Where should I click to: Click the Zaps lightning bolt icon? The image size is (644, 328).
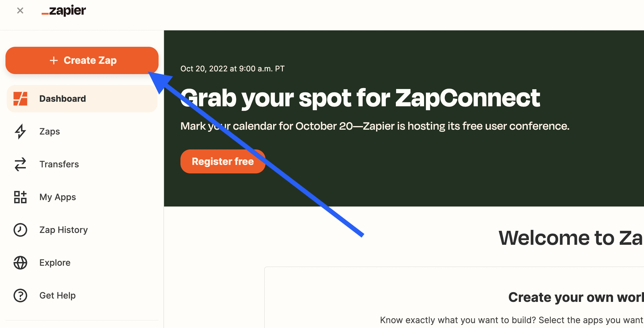20,132
